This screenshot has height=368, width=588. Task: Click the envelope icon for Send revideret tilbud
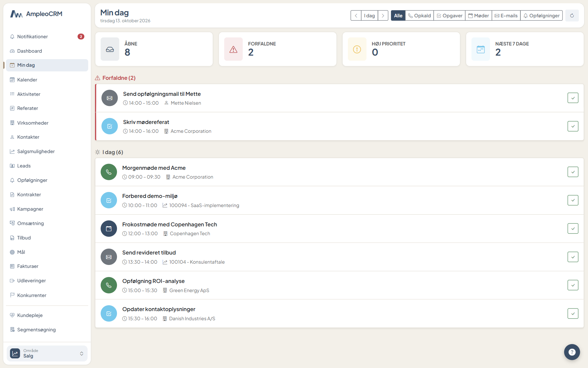coord(109,257)
